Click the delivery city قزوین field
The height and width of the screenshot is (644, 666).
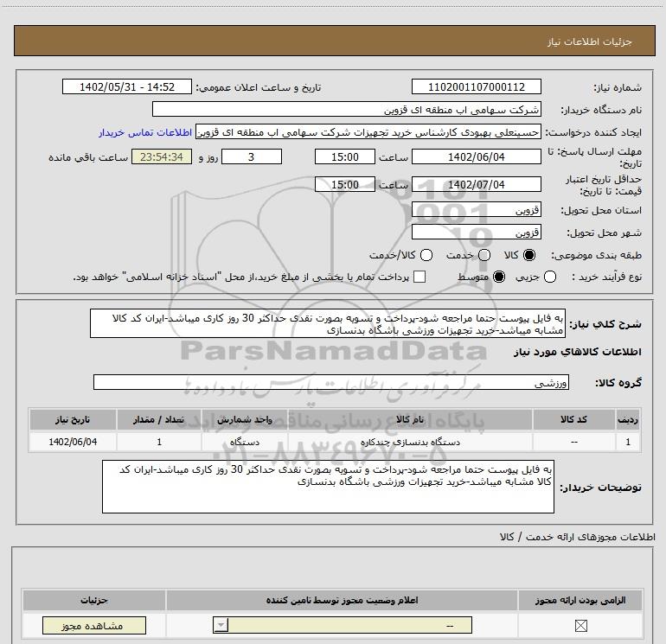click(476, 232)
